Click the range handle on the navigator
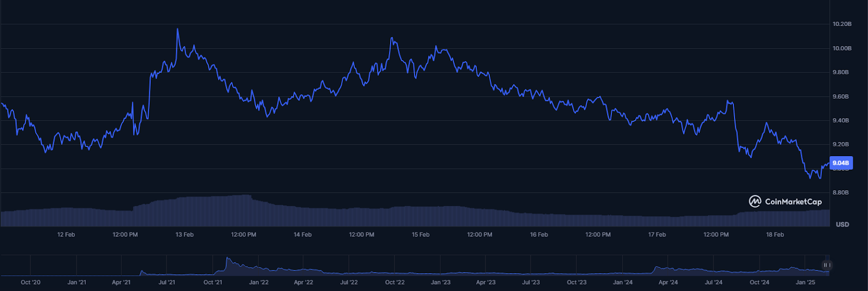The image size is (868, 291). (x=826, y=265)
